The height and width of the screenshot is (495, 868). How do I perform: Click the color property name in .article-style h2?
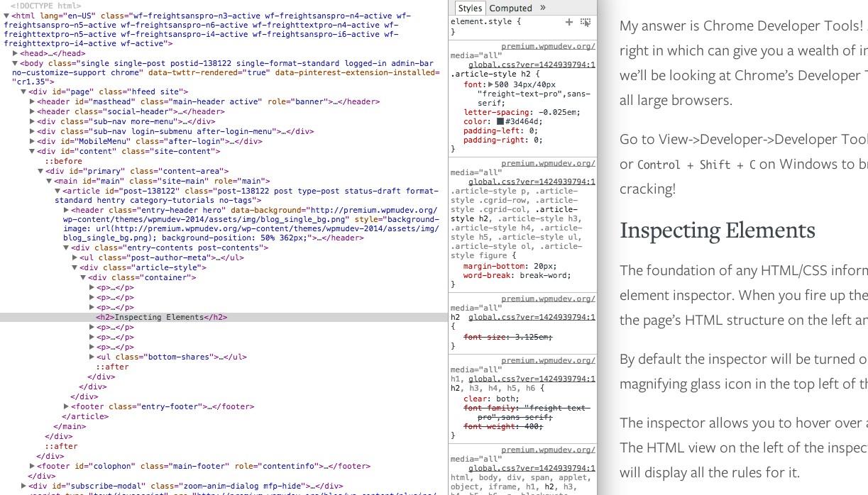point(475,122)
